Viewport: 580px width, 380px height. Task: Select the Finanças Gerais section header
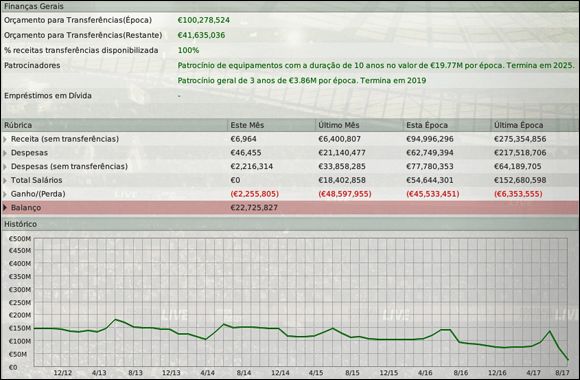point(290,6)
